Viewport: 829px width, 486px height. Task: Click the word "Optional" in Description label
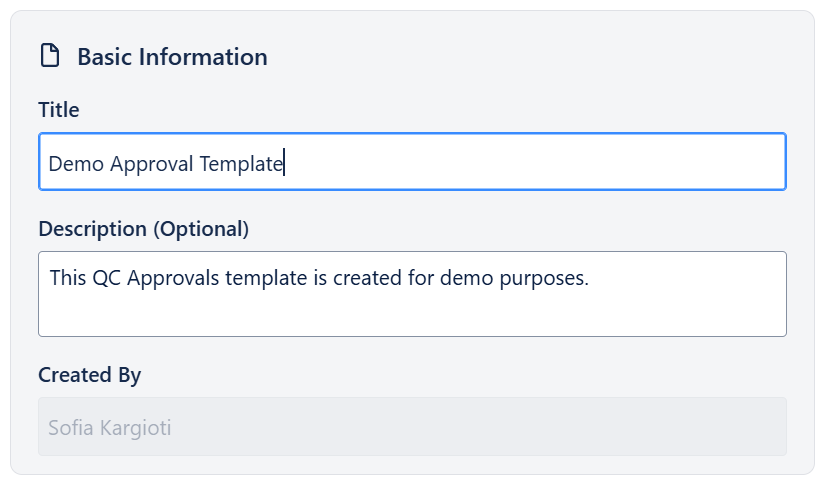click(200, 228)
